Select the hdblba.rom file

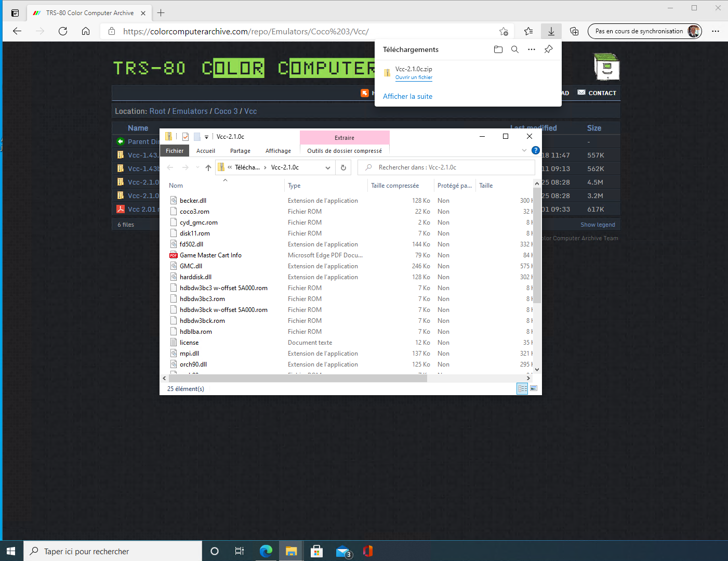point(196,332)
